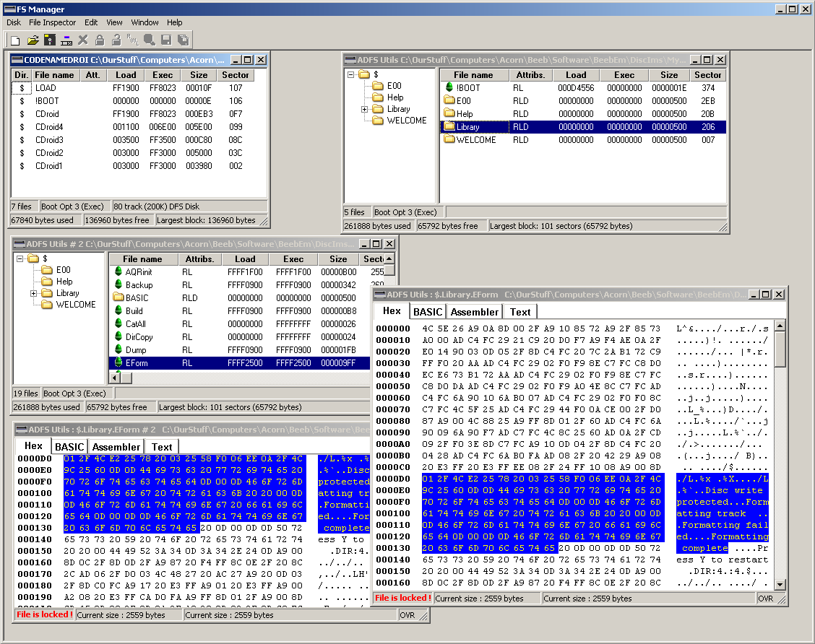Click the Open disk image folder icon

tap(33, 40)
